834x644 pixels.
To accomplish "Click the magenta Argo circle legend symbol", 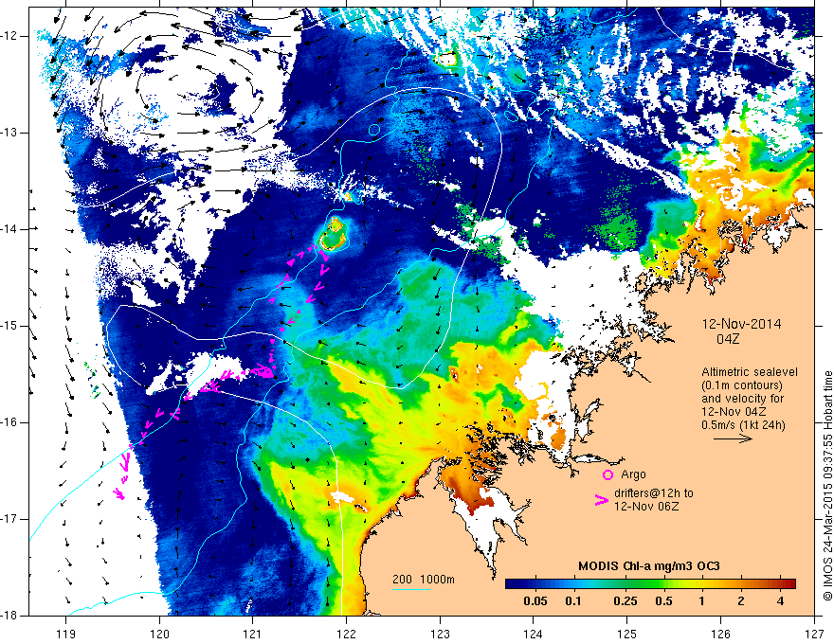I will [x=607, y=475].
